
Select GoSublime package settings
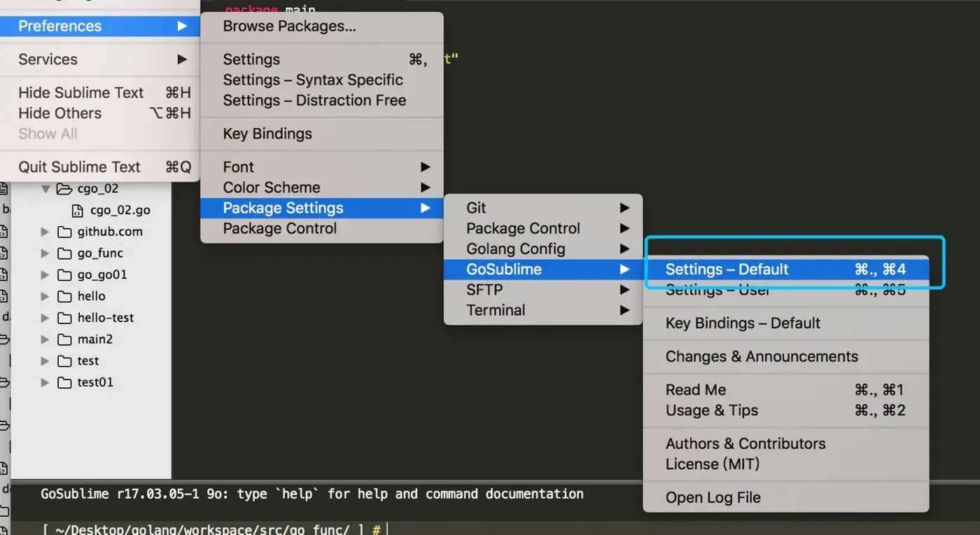543,269
